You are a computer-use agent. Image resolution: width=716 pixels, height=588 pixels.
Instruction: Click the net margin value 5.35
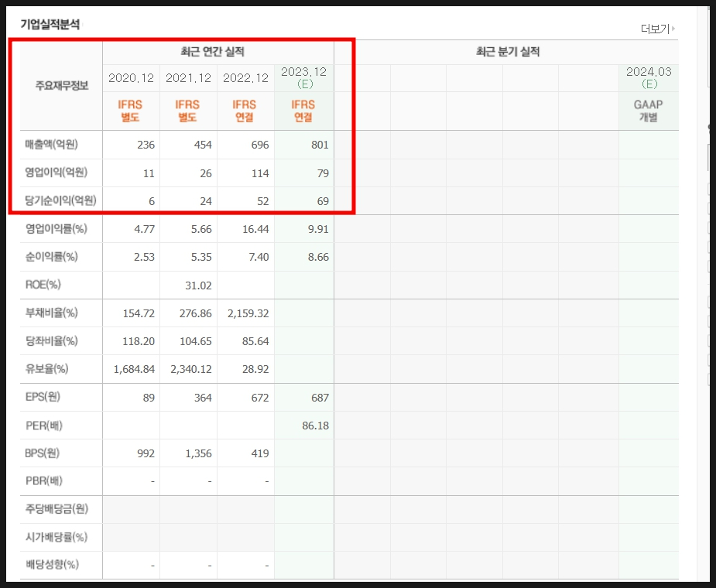201,257
